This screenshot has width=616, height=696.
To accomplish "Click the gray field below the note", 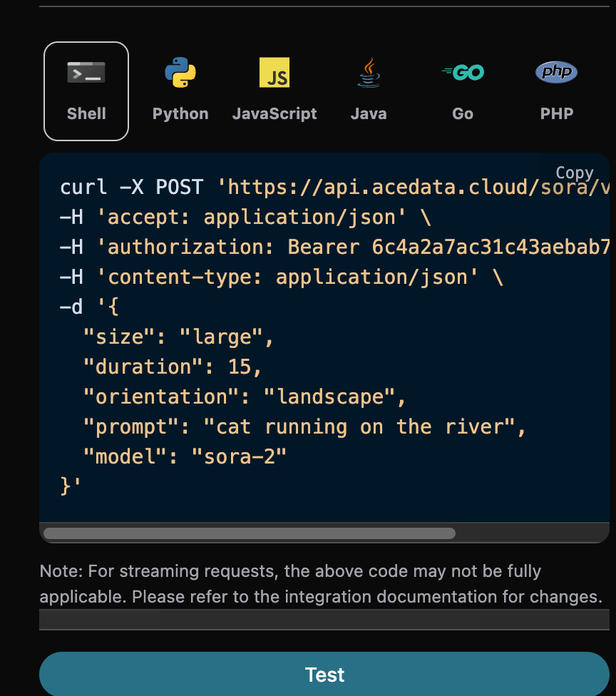I will point(324,620).
